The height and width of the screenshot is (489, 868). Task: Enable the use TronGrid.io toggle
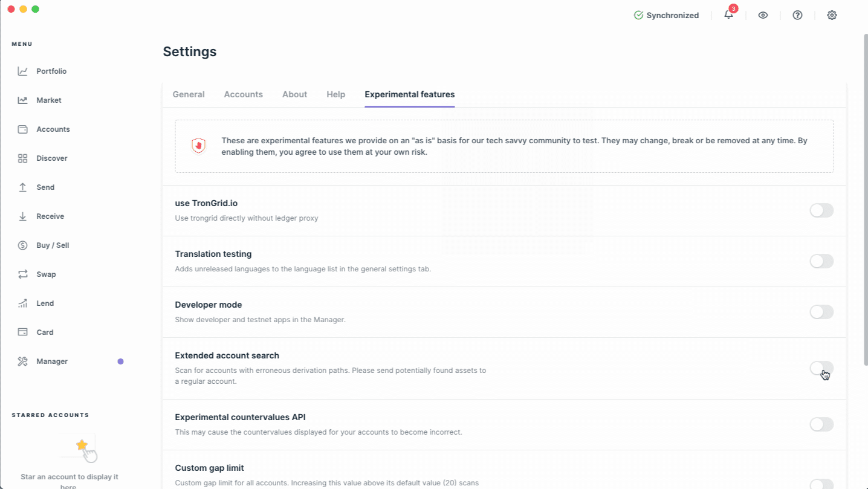point(821,210)
